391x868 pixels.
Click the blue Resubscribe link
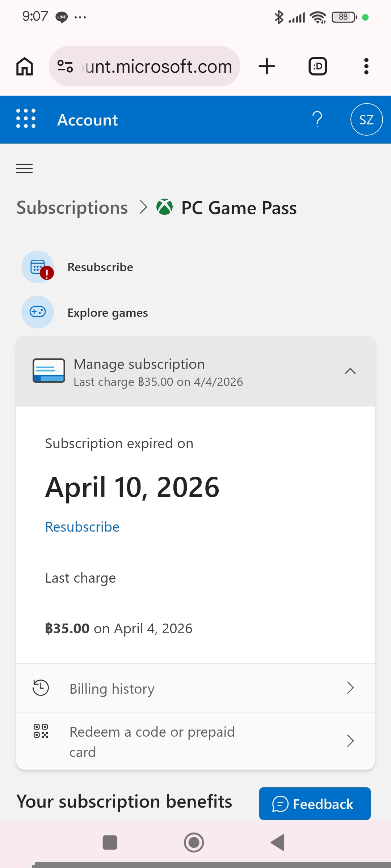point(82,527)
